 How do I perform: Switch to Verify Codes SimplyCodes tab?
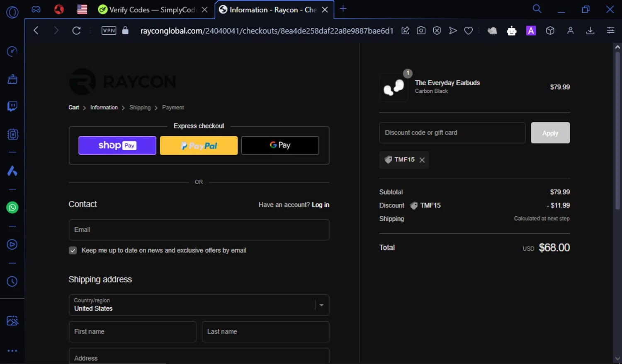(x=153, y=10)
